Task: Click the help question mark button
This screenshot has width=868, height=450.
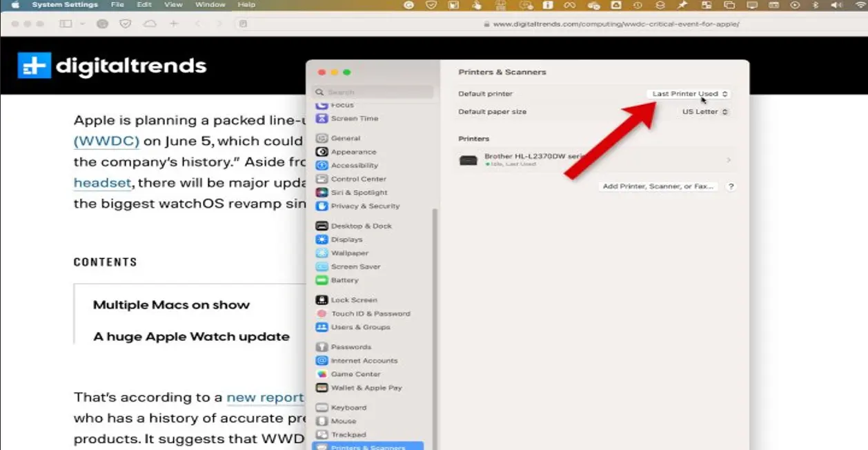Action: [731, 186]
